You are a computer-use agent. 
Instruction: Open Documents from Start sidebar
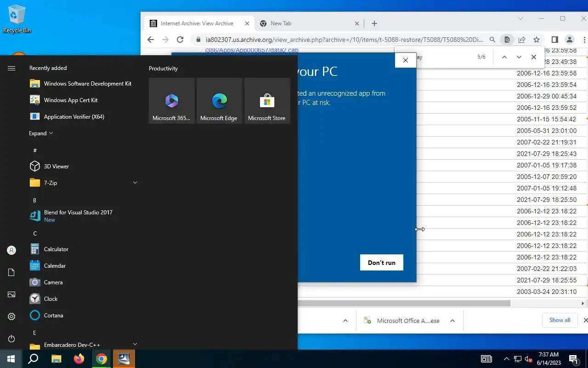tap(11, 272)
